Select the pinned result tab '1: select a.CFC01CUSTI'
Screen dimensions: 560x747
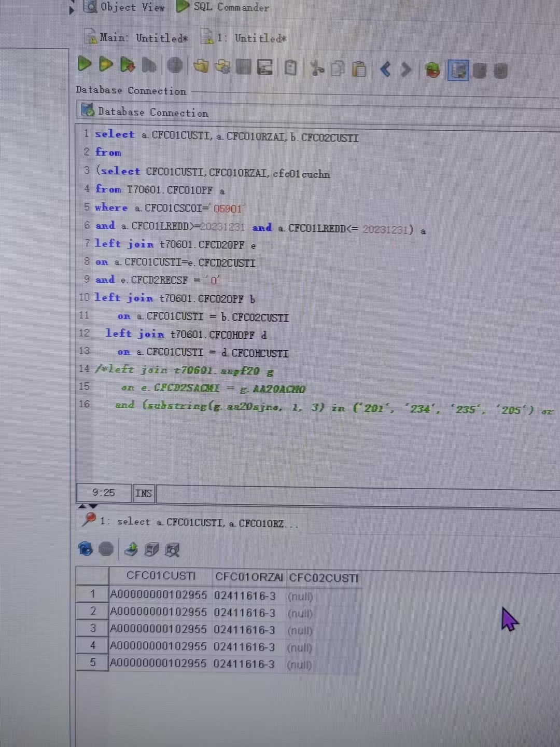pos(190,522)
